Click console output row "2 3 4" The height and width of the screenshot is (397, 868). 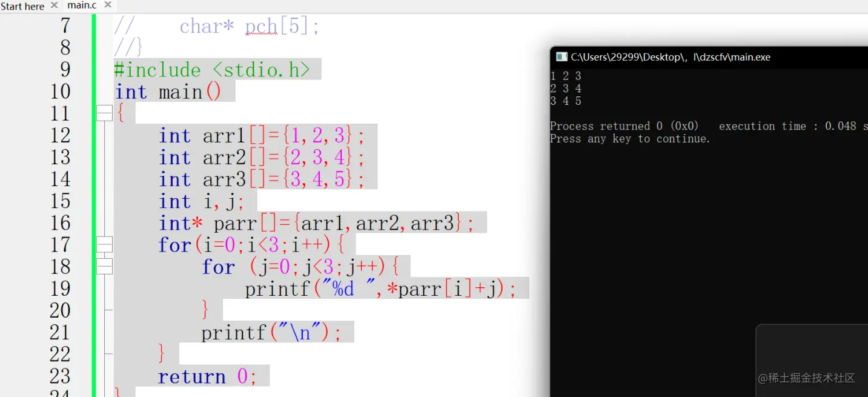566,88
